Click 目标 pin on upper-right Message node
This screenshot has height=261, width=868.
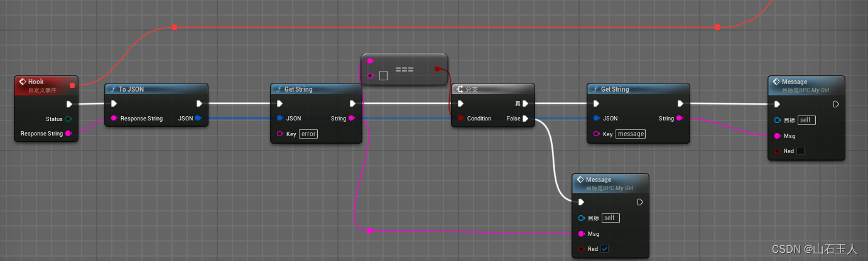(778, 120)
